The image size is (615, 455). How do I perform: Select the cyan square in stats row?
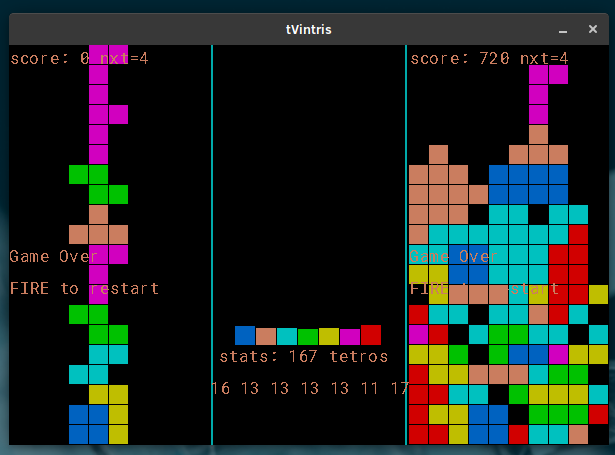pyautogui.click(x=287, y=336)
